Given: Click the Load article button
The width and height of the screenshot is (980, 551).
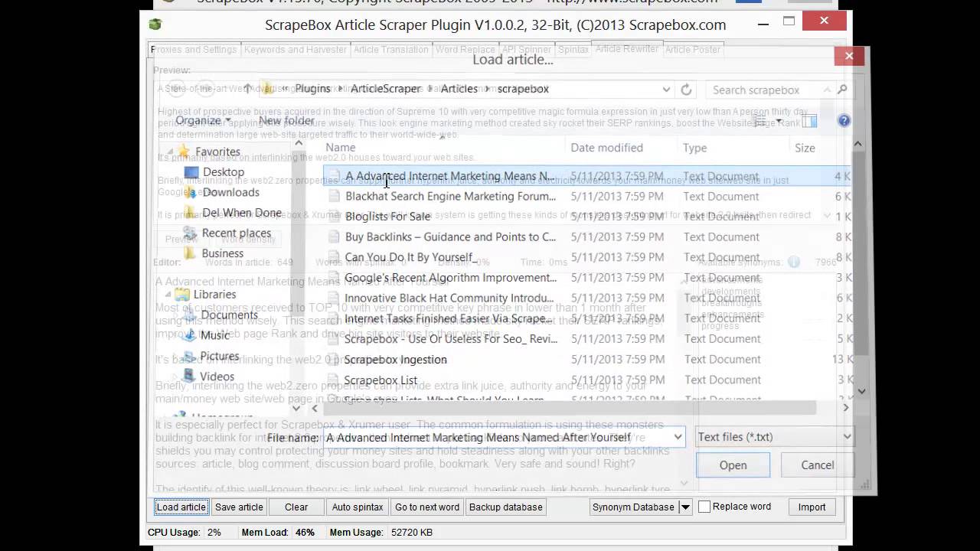Looking at the screenshot, I should (181, 507).
